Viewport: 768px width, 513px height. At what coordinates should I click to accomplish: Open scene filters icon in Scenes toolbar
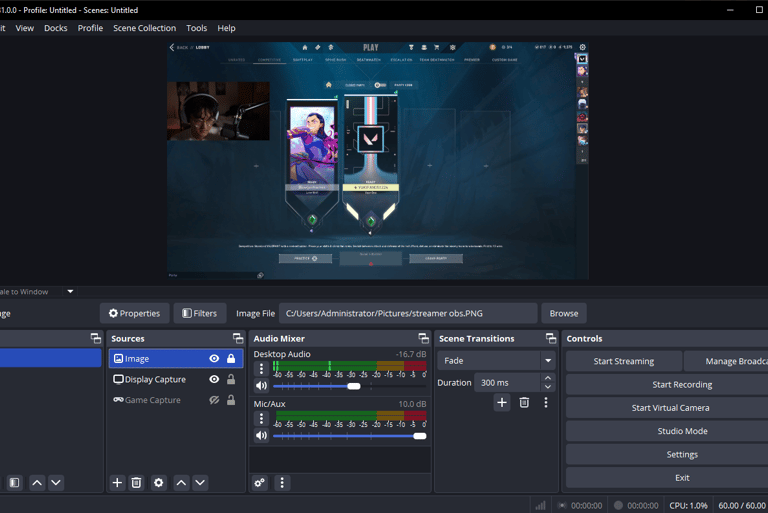[x=15, y=483]
